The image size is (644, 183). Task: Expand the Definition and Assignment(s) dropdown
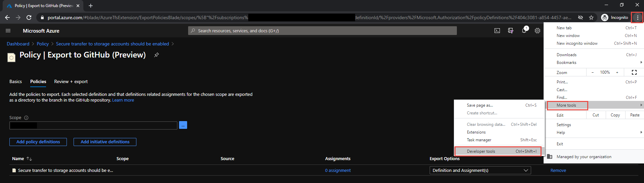point(480,171)
